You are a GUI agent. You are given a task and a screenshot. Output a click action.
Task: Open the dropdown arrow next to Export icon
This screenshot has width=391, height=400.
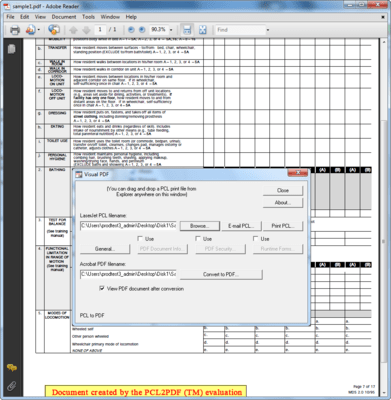pyautogui.click(x=39, y=30)
